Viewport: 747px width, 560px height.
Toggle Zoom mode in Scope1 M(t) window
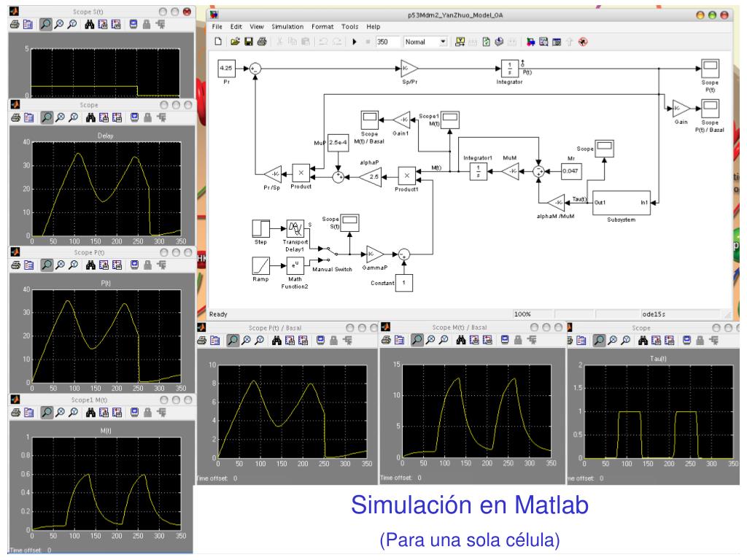click(x=47, y=413)
